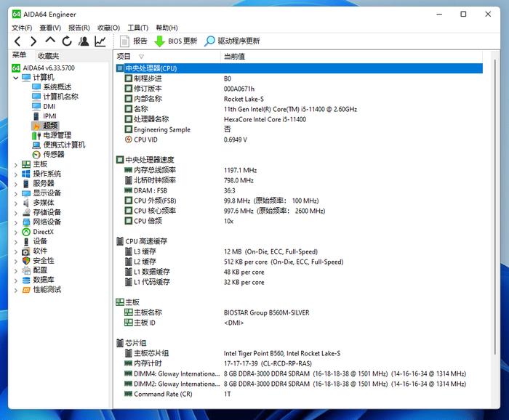Image resolution: width=509 pixels, height=420 pixels.
Task: Open the 查看(V) menu
Action: pos(50,28)
